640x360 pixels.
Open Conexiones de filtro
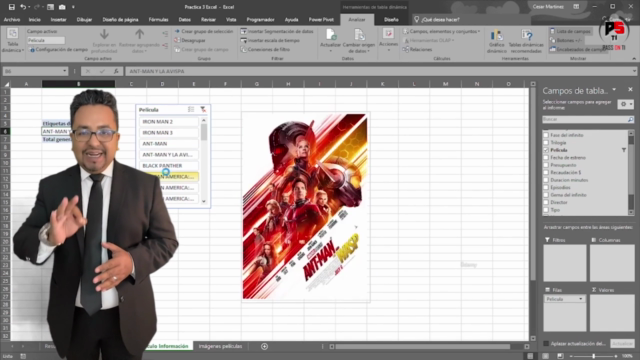click(x=265, y=49)
